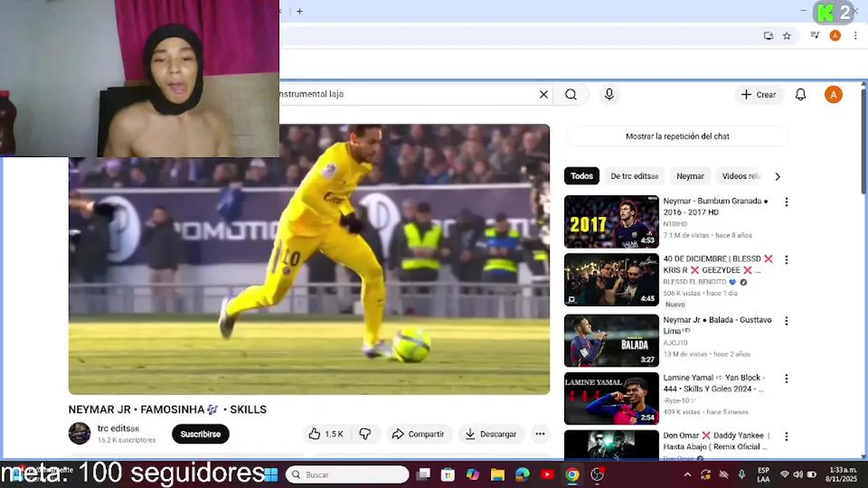Open the Neymar Bumbum Granada video title
The width and height of the screenshot is (868, 488).
point(715,207)
